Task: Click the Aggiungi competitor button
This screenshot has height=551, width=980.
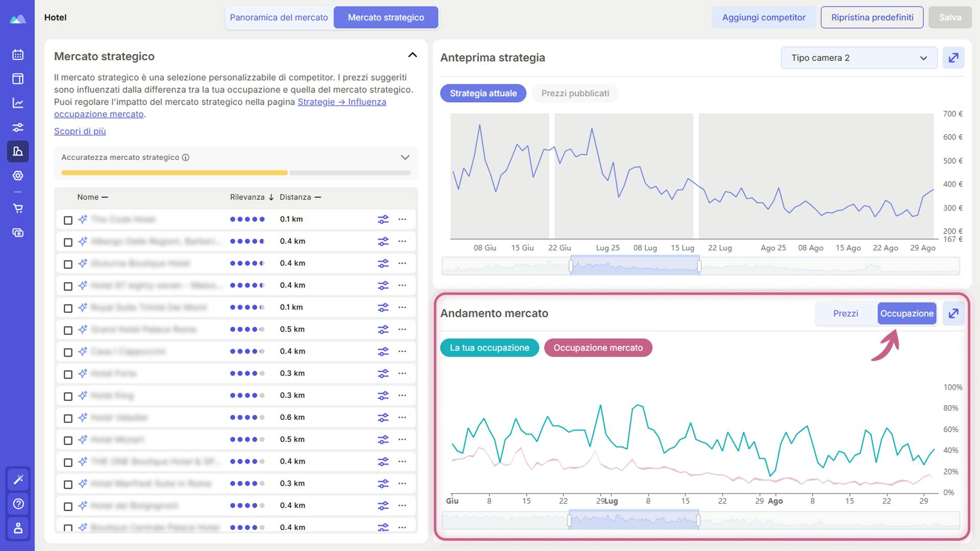Action: click(764, 17)
